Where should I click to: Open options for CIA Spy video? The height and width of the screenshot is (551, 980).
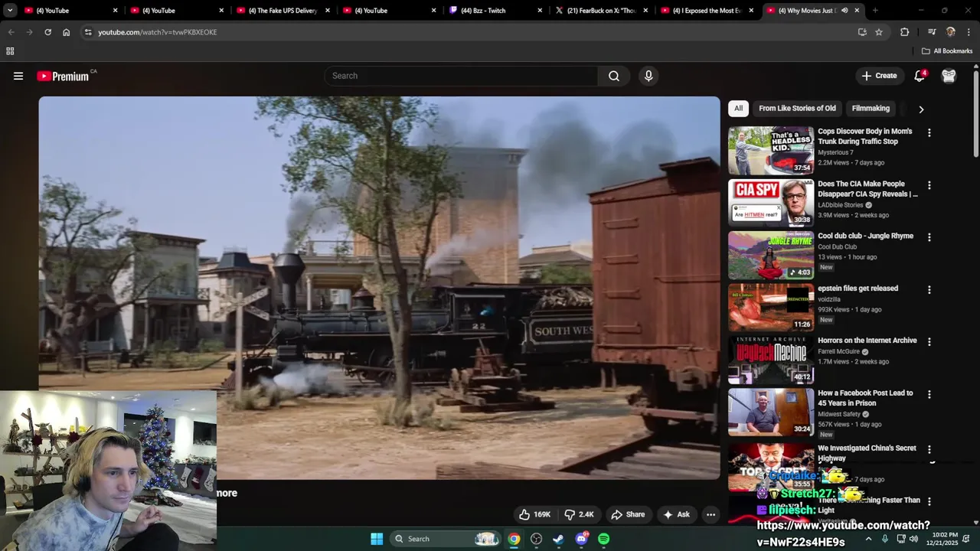tap(929, 185)
